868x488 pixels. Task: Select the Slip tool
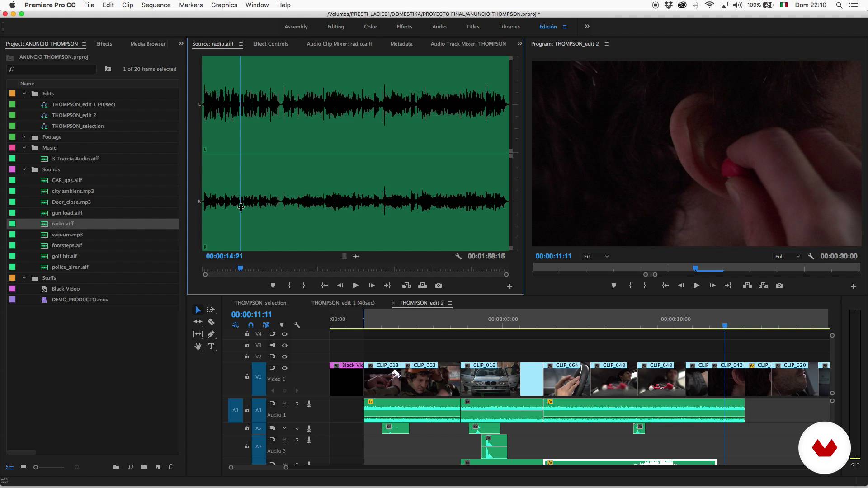click(x=198, y=334)
